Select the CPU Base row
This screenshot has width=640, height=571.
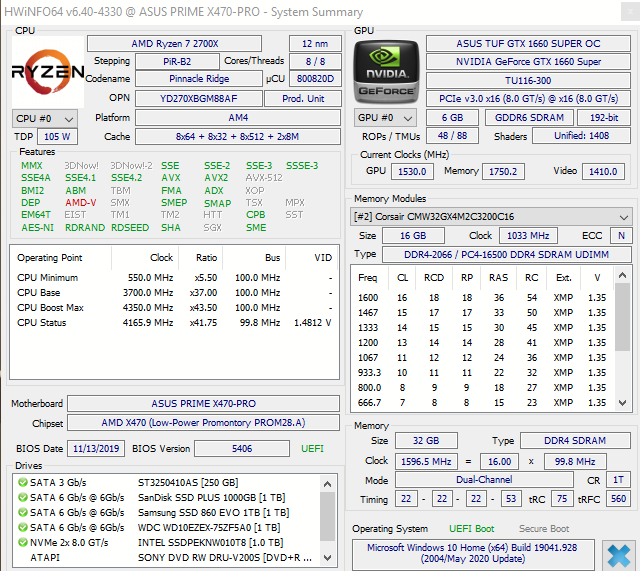coord(174,293)
